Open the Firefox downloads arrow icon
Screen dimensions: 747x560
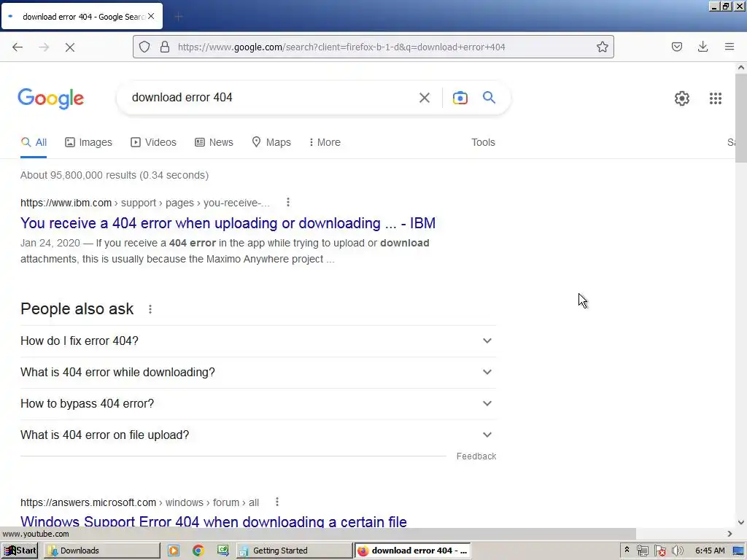tap(703, 47)
